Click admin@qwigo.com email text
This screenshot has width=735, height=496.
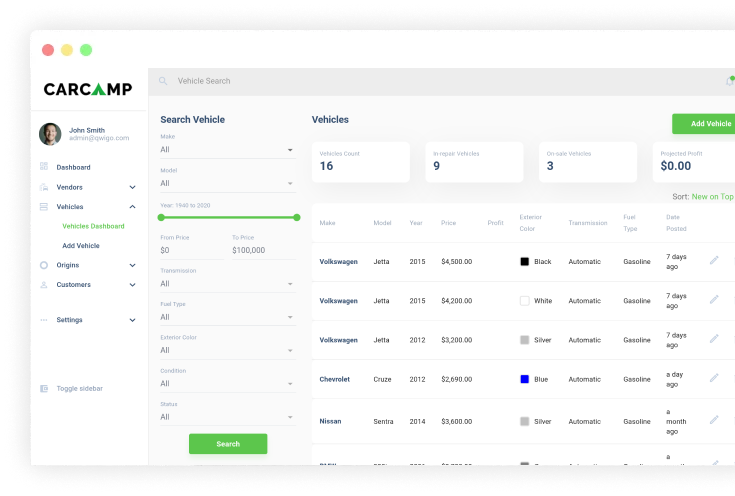[x=99, y=138]
